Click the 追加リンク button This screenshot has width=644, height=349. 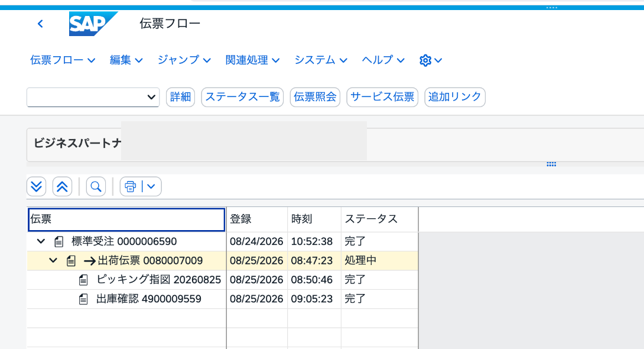[455, 97]
